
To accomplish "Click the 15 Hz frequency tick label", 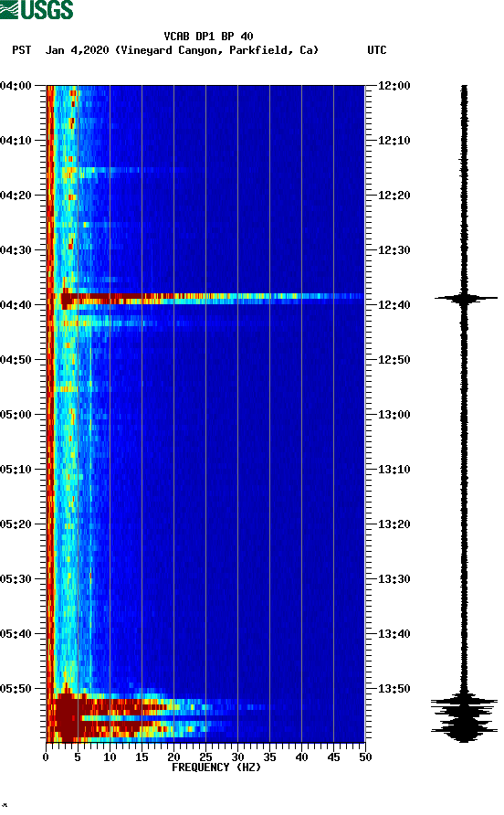I will click(x=142, y=757).
